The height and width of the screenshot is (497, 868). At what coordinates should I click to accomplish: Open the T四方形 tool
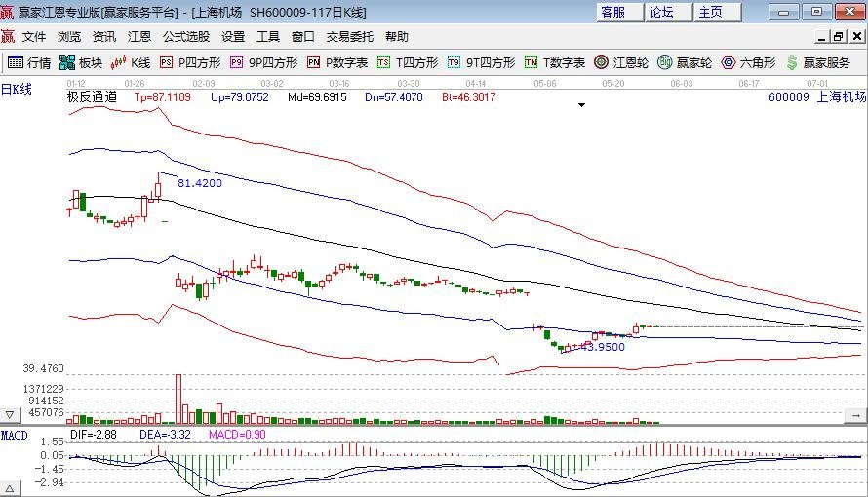[x=408, y=62]
